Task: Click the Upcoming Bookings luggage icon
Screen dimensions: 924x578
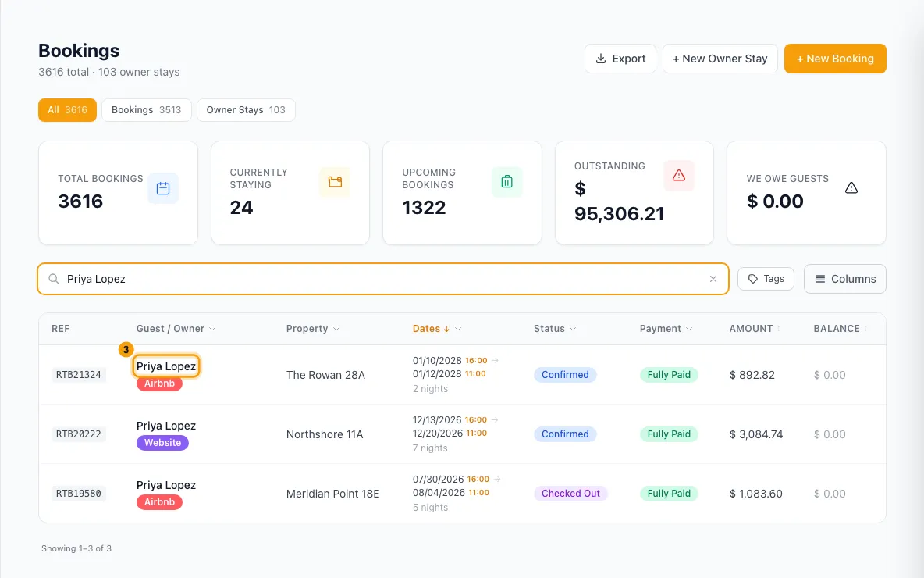Action: (506, 182)
